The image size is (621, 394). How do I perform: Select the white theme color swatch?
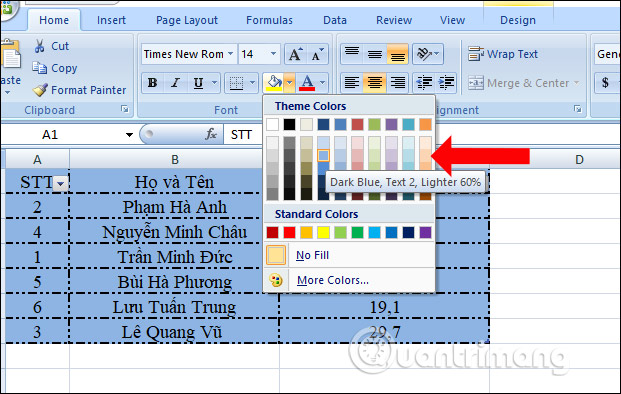272,124
